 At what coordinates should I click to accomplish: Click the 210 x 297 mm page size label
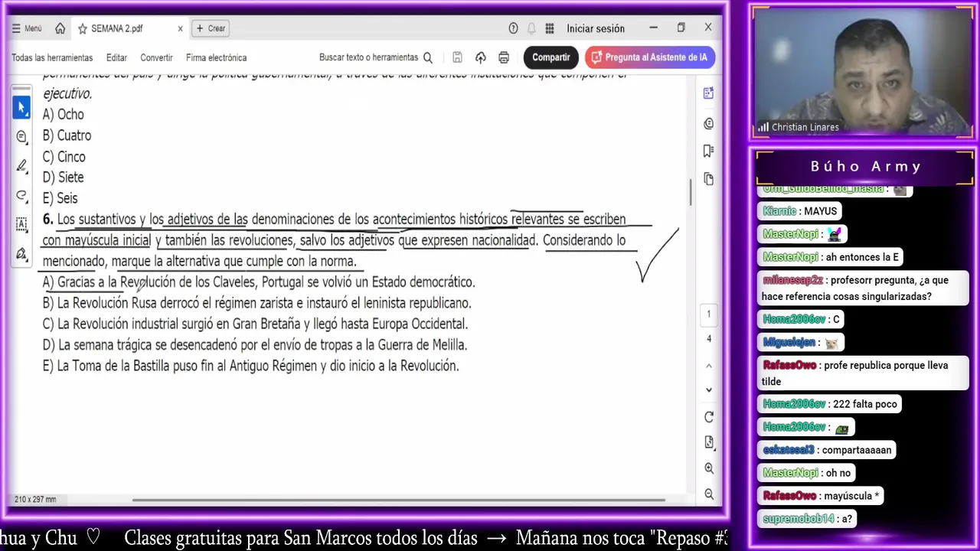[x=35, y=499]
